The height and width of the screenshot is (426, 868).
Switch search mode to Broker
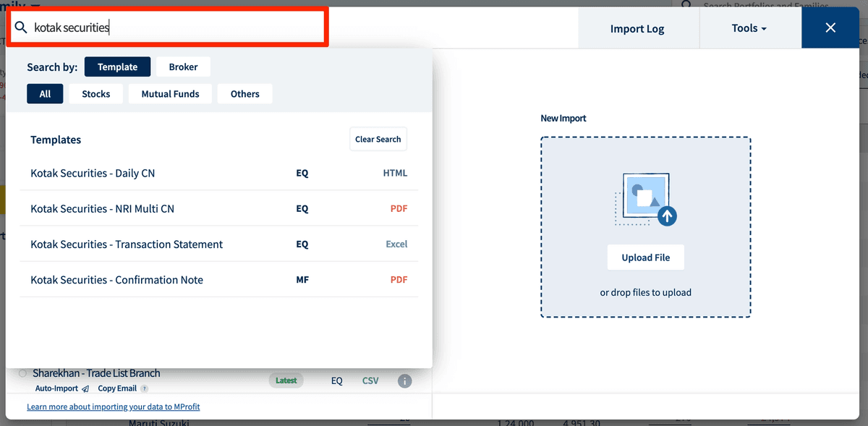pos(183,67)
